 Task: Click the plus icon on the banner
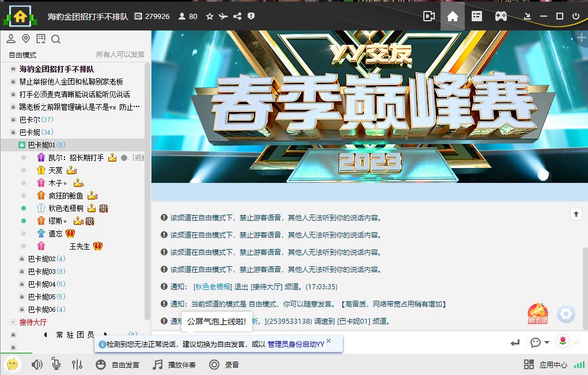(581, 38)
